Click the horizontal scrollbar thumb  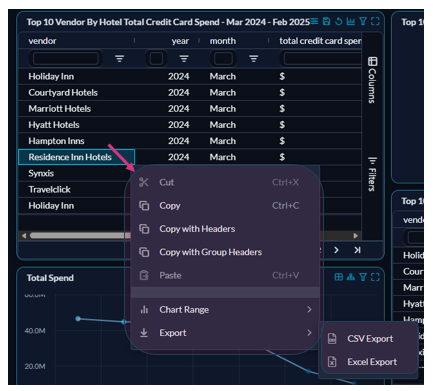click(80, 236)
